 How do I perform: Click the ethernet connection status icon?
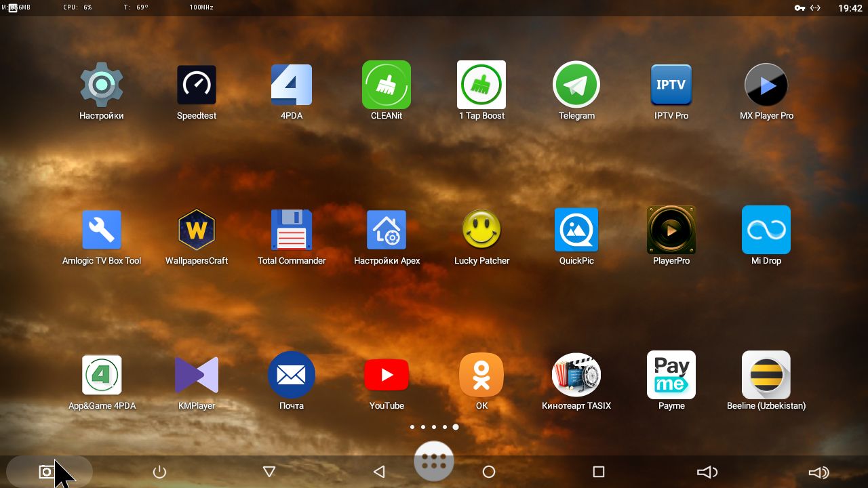816,8
